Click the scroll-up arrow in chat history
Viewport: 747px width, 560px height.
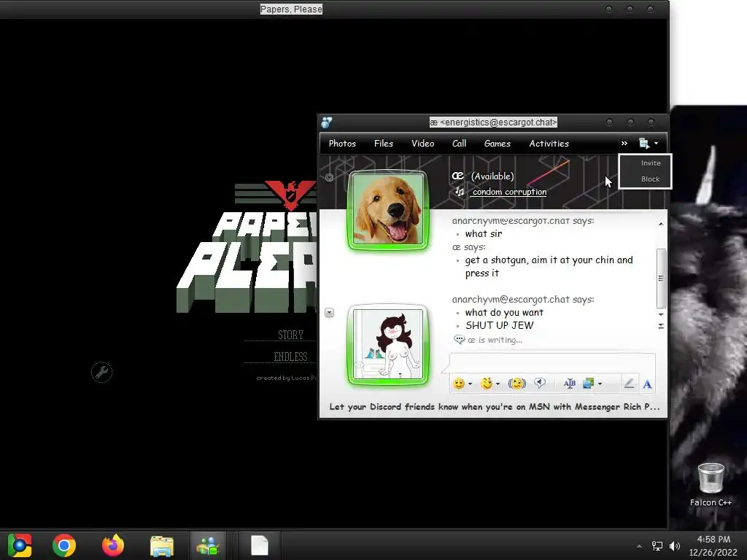[661, 224]
